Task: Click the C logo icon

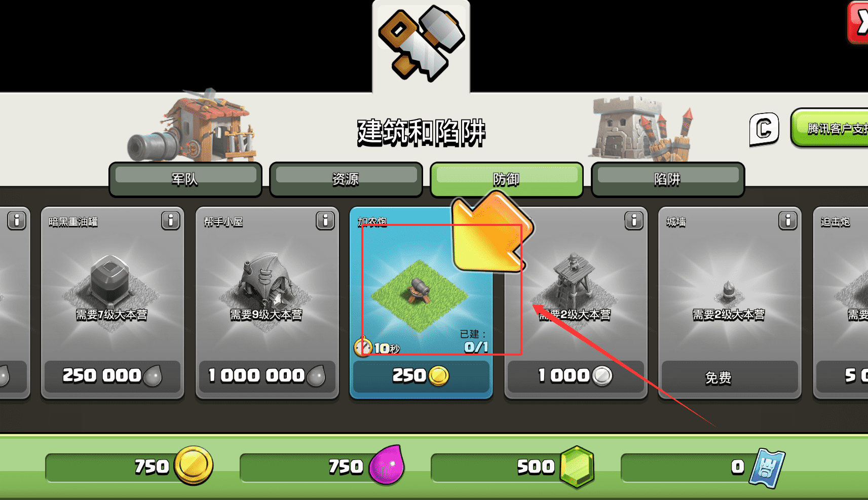Action: (x=764, y=130)
